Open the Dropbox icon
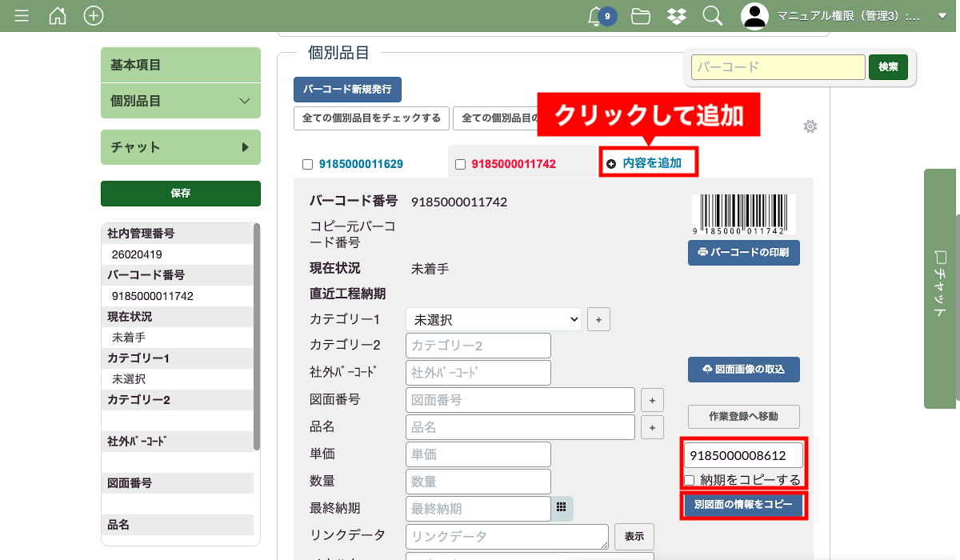This screenshot has width=960, height=560. click(676, 16)
